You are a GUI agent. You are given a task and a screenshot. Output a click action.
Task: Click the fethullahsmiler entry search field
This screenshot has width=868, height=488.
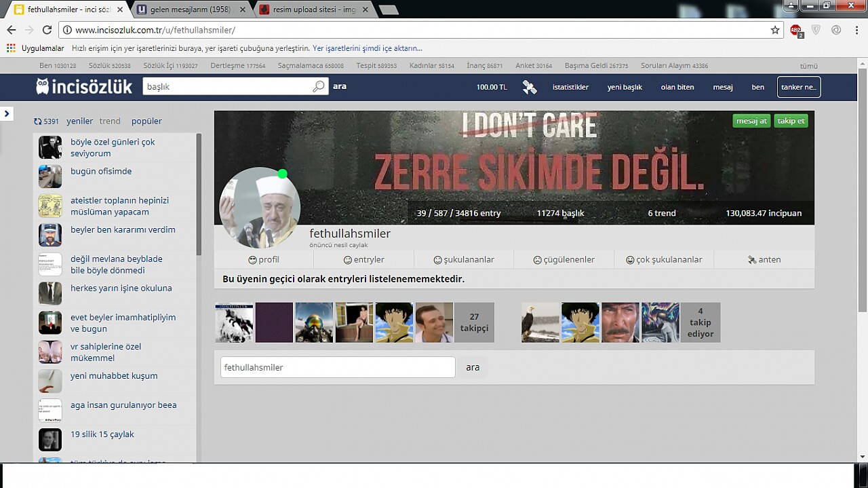click(338, 367)
